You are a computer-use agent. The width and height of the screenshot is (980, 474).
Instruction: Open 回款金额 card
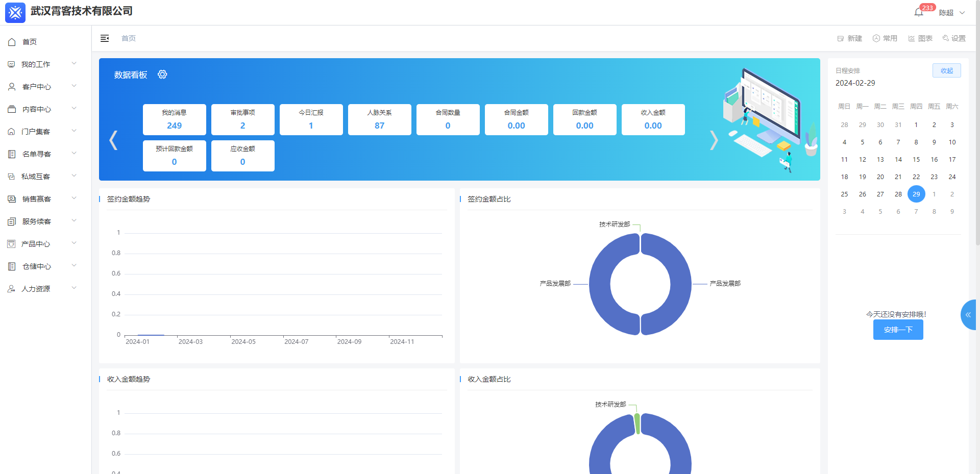585,119
